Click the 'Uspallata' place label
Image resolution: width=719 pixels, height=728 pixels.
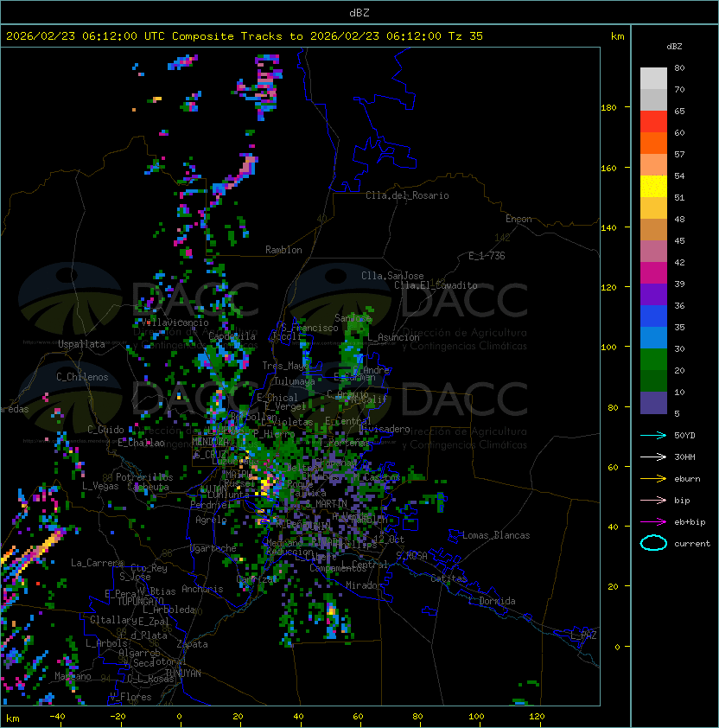tap(81, 344)
